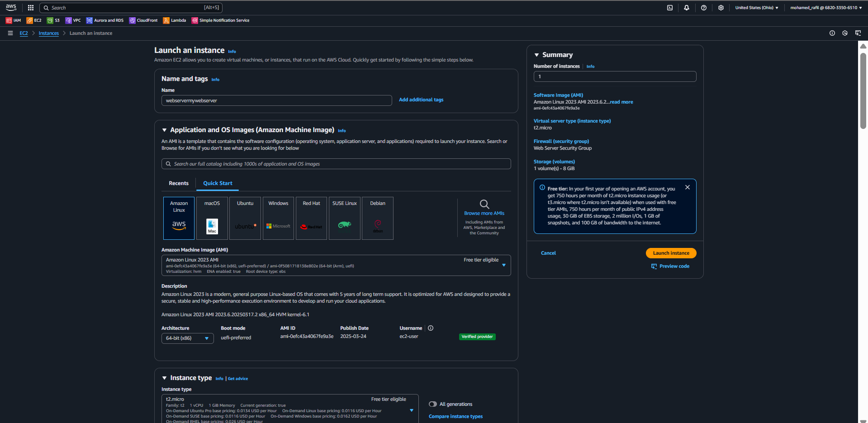Select the Red Hat AMI tile
868x423 pixels.
tap(312, 218)
